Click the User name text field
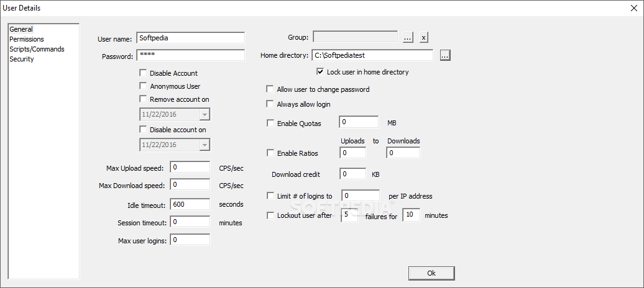This screenshot has width=644, height=288. (190, 38)
